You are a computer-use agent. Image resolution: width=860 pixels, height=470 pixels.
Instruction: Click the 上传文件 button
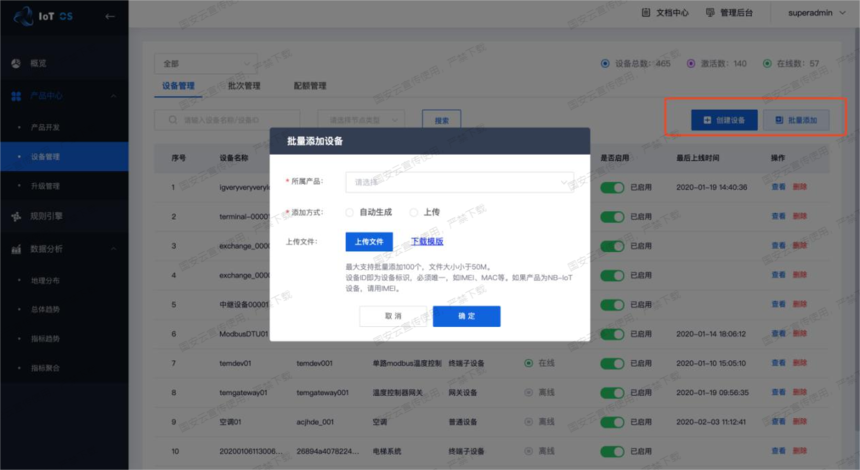(x=369, y=242)
